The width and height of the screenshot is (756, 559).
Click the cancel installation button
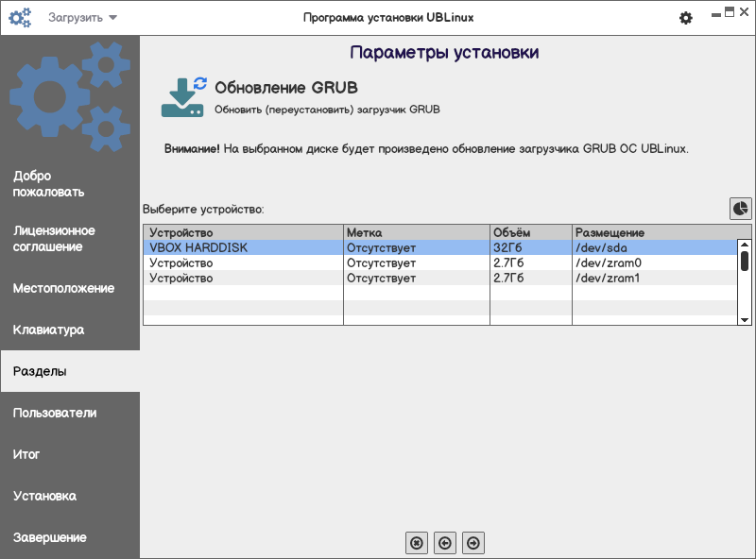pyautogui.click(x=417, y=543)
